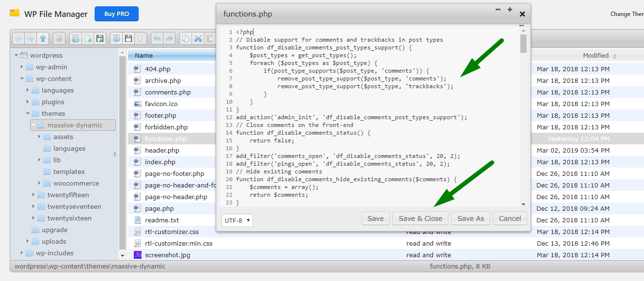Maximize the functions.php editor dialog
Viewport: 644px width, 281px height.
tap(510, 10)
